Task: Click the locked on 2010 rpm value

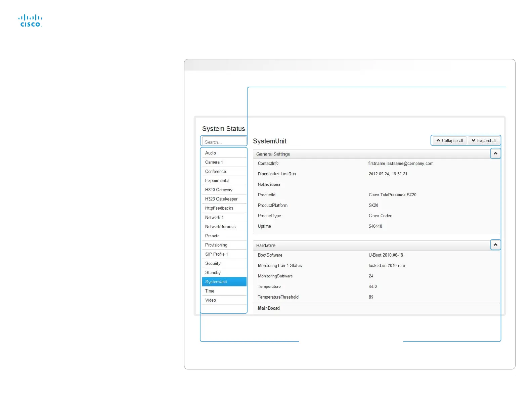Action: [x=387, y=266]
